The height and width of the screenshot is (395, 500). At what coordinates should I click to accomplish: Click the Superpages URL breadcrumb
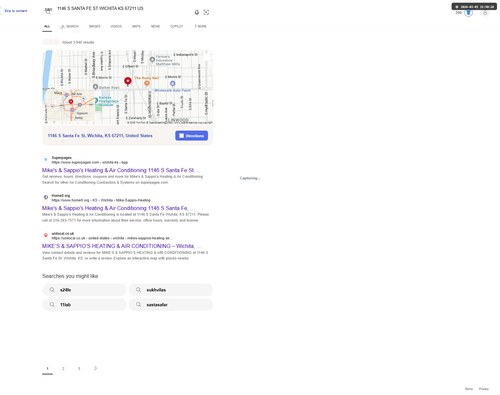(90, 162)
